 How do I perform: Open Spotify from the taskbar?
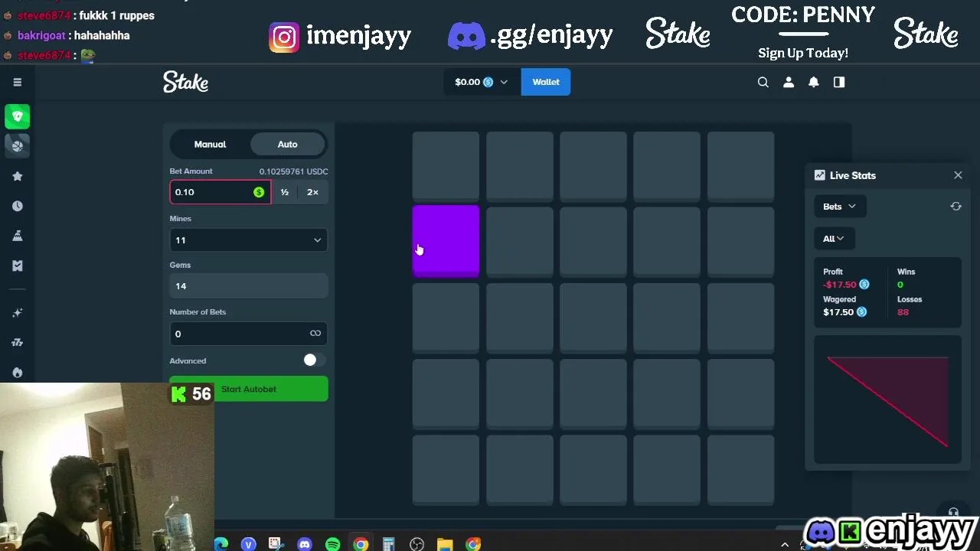pyautogui.click(x=332, y=544)
